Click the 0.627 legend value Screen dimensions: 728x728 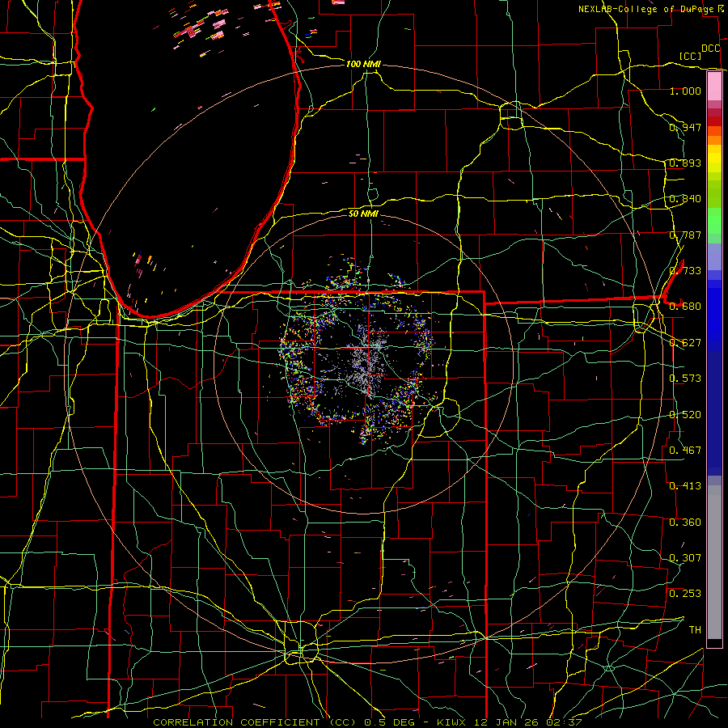(685, 343)
